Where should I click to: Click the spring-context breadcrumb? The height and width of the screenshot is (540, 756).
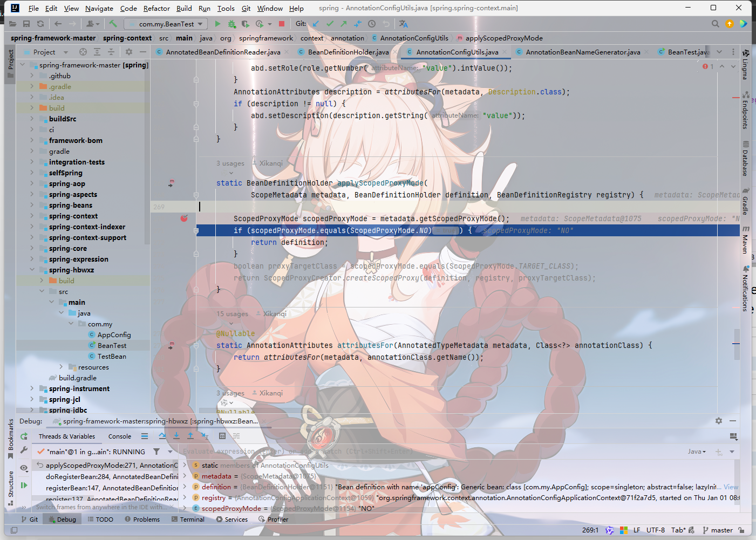127,38
